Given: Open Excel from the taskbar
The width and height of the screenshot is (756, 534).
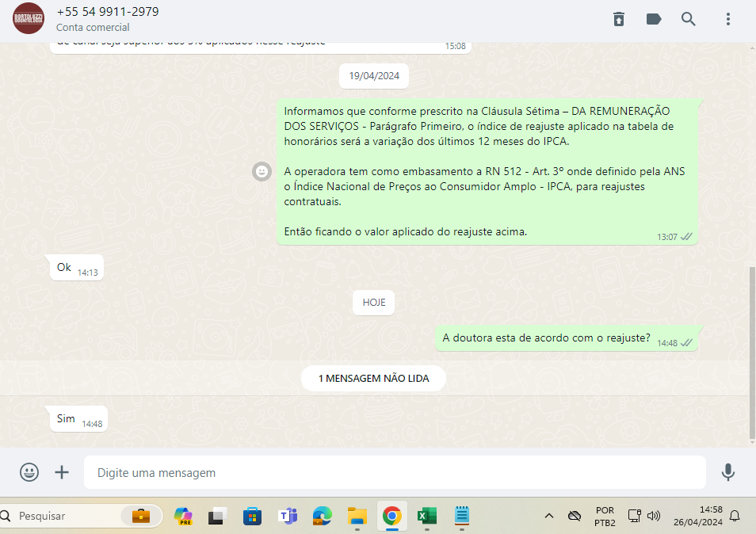Looking at the screenshot, I should 426,516.
